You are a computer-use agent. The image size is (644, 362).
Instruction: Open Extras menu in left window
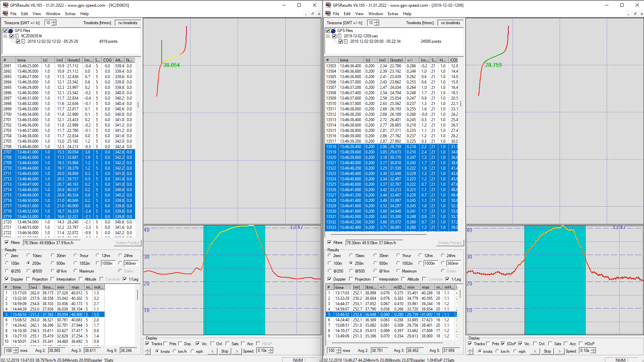(x=70, y=14)
